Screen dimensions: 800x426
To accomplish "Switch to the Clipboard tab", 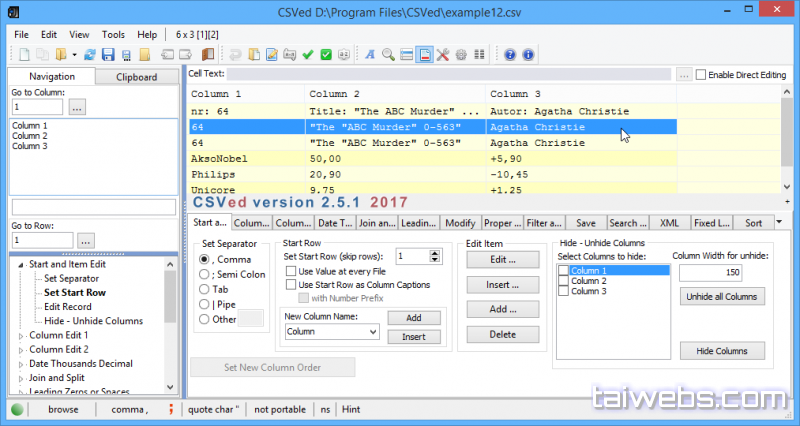I will click(137, 77).
